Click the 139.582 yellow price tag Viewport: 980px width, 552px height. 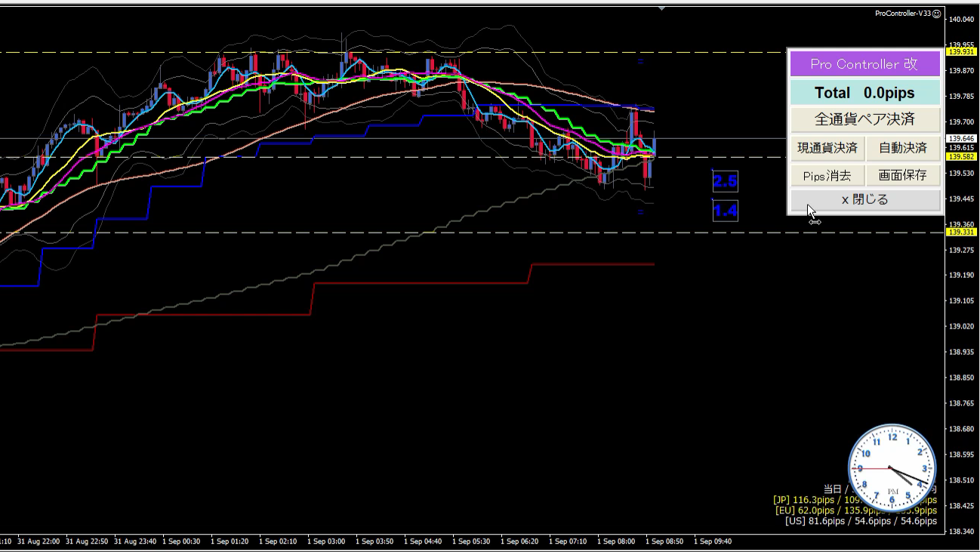[x=961, y=156]
